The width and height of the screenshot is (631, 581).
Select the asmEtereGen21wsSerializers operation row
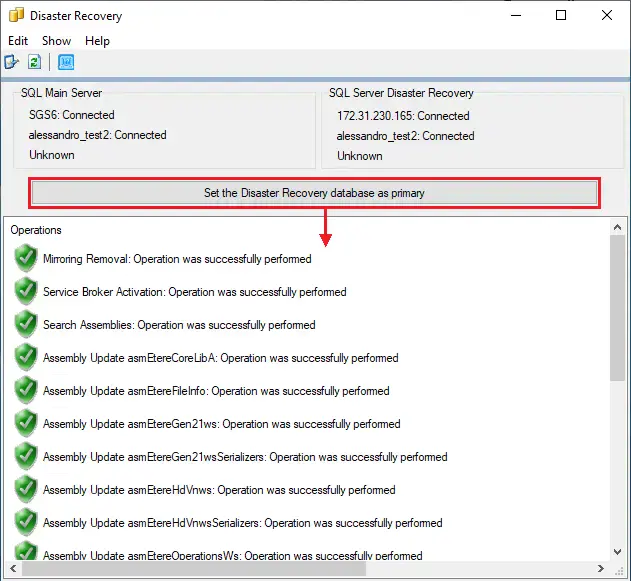click(x=245, y=457)
